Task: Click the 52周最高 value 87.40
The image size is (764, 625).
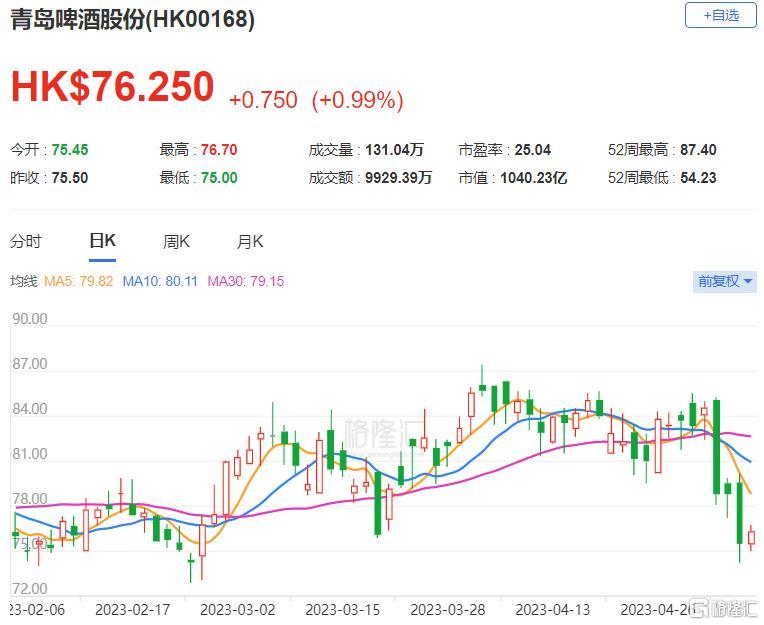Action: 698,150
